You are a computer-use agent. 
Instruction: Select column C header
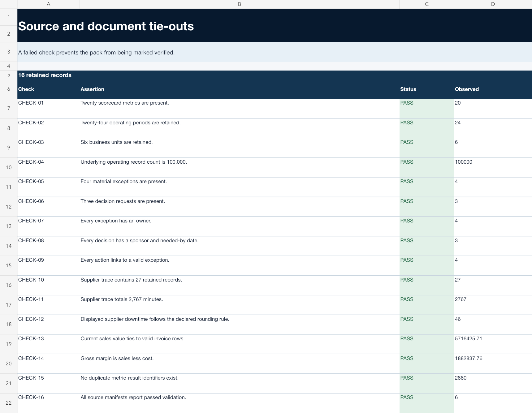(x=426, y=4)
